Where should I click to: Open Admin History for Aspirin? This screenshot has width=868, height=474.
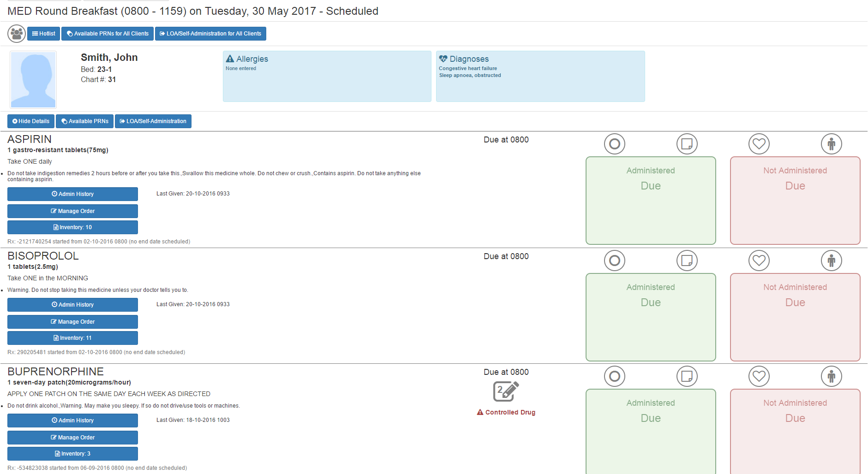(72, 194)
